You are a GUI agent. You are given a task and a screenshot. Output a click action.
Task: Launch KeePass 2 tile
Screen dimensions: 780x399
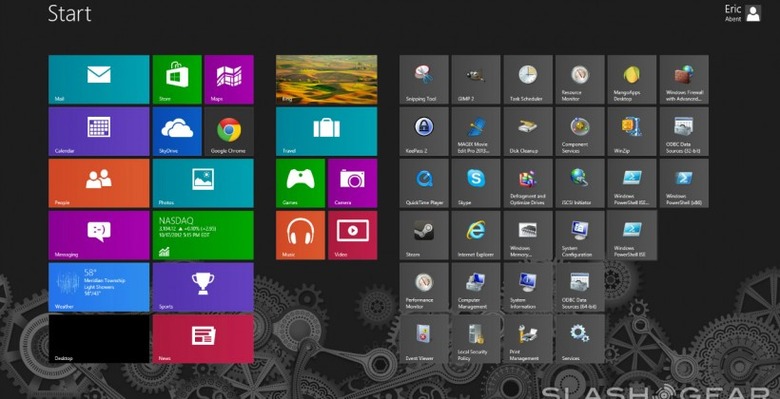[424, 131]
